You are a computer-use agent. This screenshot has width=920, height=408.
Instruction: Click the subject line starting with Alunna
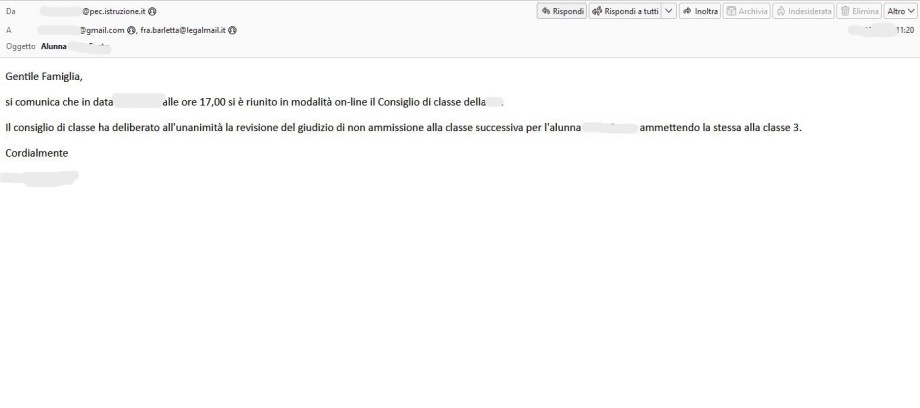point(54,46)
